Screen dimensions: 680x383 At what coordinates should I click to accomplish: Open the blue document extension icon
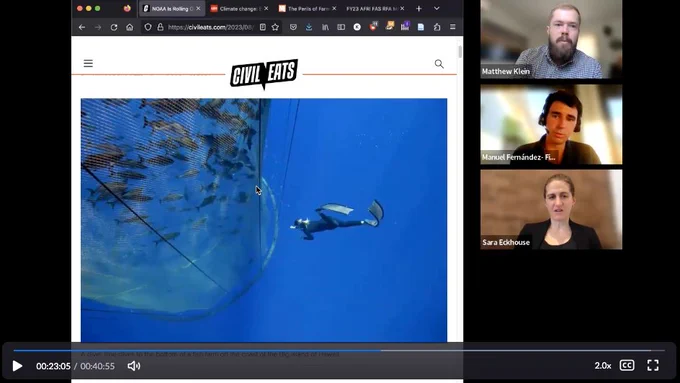tap(421, 27)
